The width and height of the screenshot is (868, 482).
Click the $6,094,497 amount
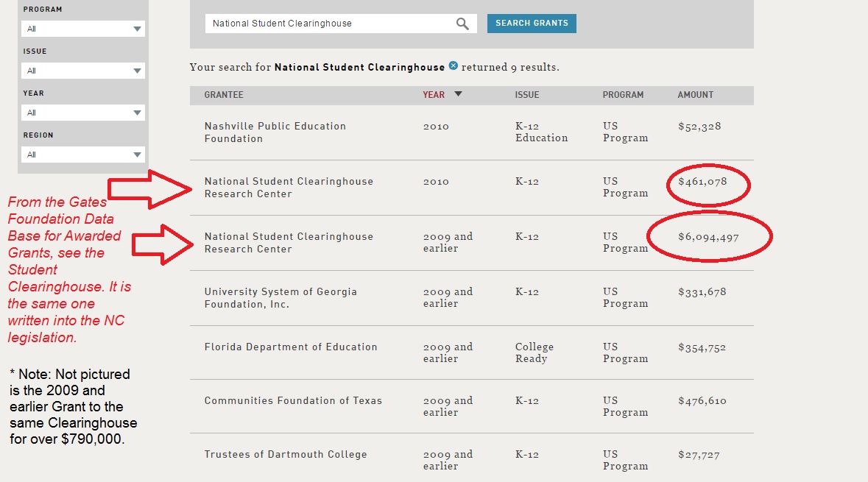coord(708,238)
